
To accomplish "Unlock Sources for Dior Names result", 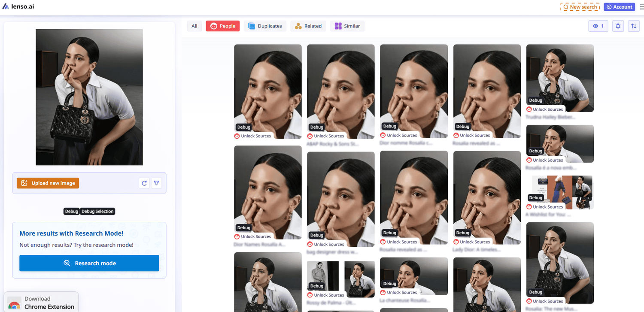I will click(252, 236).
